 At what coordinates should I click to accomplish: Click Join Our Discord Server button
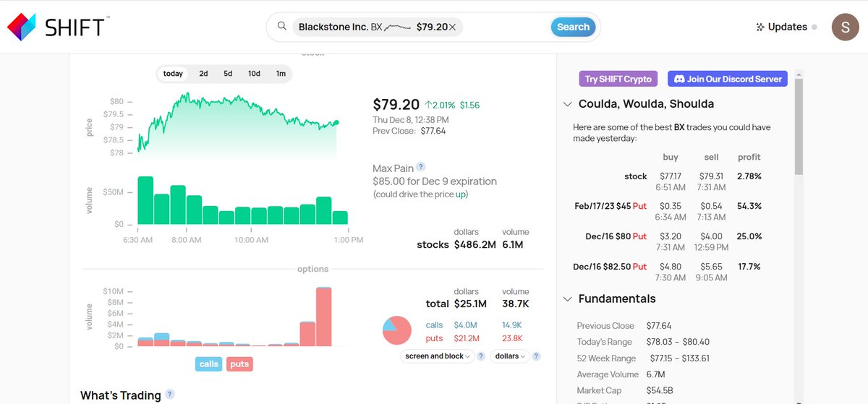pos(728,79)
